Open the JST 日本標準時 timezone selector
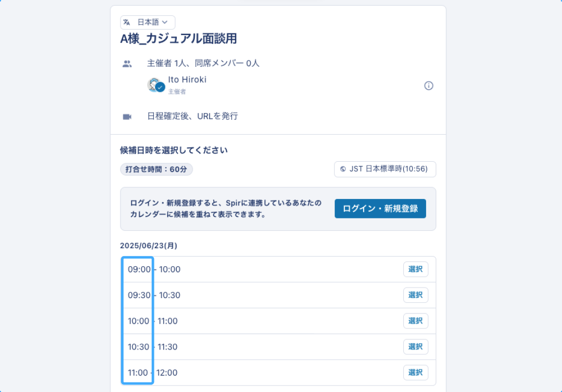Screen dimensions: 562x392 tap(385, 169)
